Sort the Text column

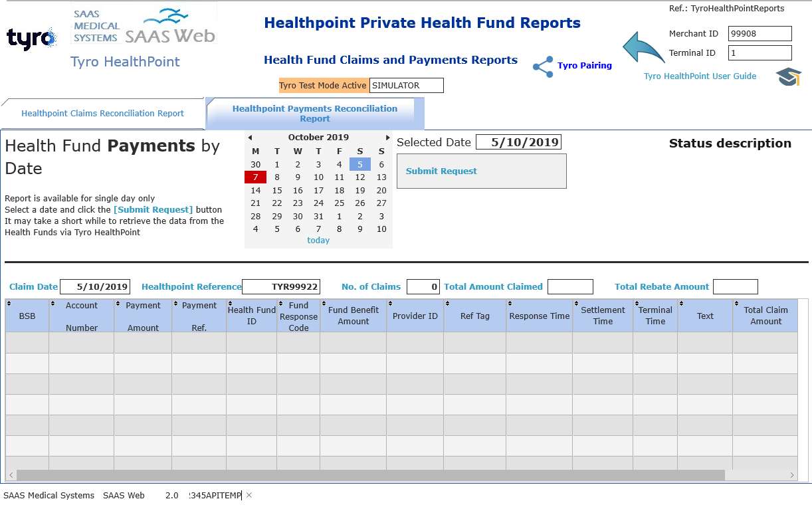(x=680, y=304)
